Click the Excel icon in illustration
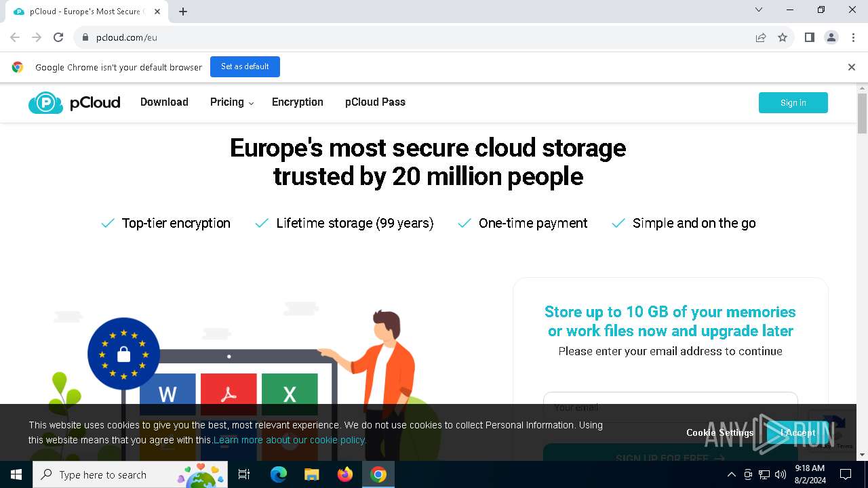Viewport: 868px width, 488px height. click(290, 394)
